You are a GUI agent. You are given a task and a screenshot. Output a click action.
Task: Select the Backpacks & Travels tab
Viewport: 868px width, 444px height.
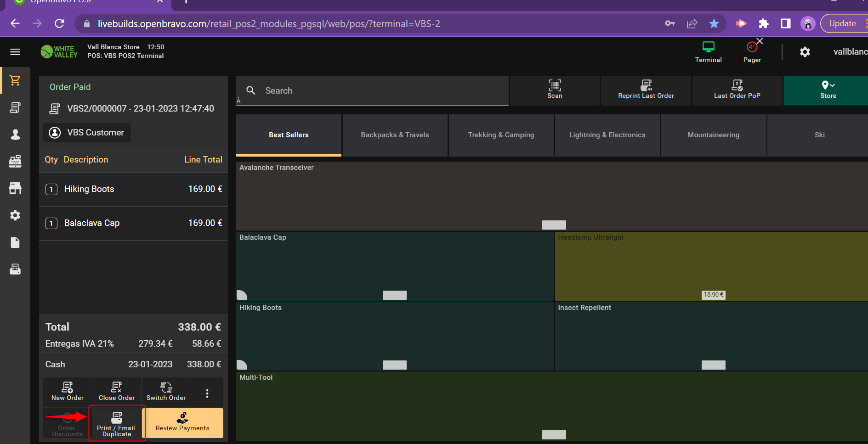coord(395,135)
